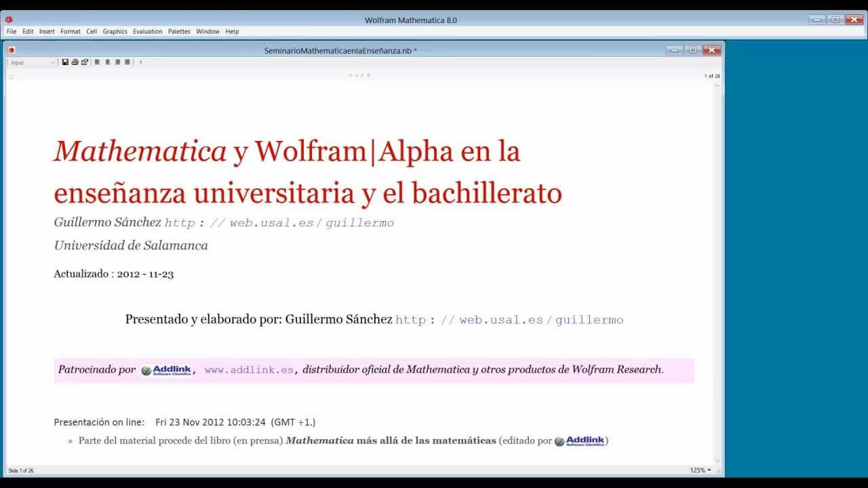Viewport: 868px width, 488px height.
Task: Click 'Actualizado : 2012 - 11-23' text
Action: click(114, 274)
